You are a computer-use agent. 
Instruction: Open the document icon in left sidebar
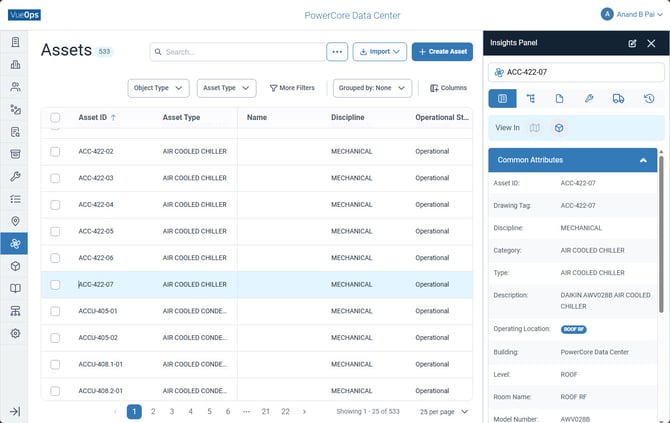click(15, 42)
